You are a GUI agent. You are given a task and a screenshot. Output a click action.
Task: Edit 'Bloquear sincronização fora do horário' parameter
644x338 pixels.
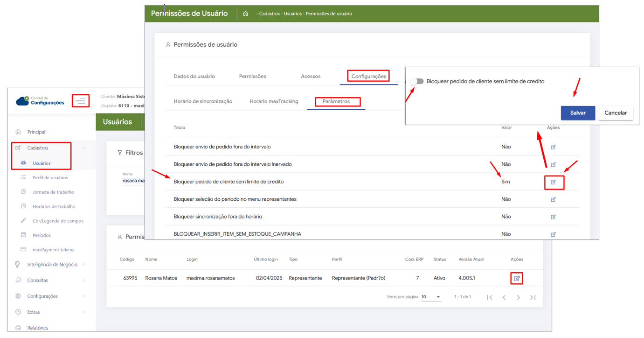tap(553, 217)
